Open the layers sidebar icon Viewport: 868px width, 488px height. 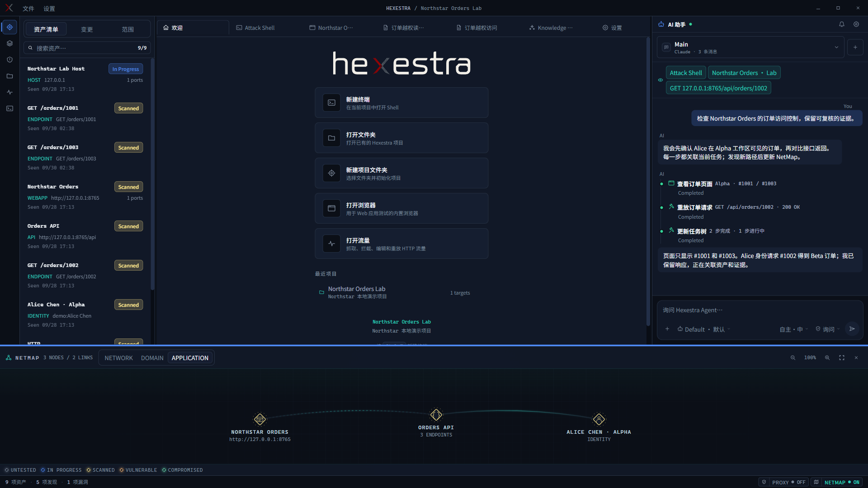[9, 43]
